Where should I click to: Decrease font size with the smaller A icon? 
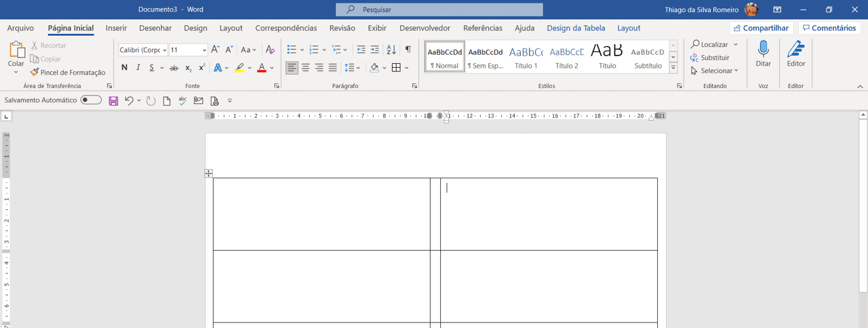click(229, 49)
